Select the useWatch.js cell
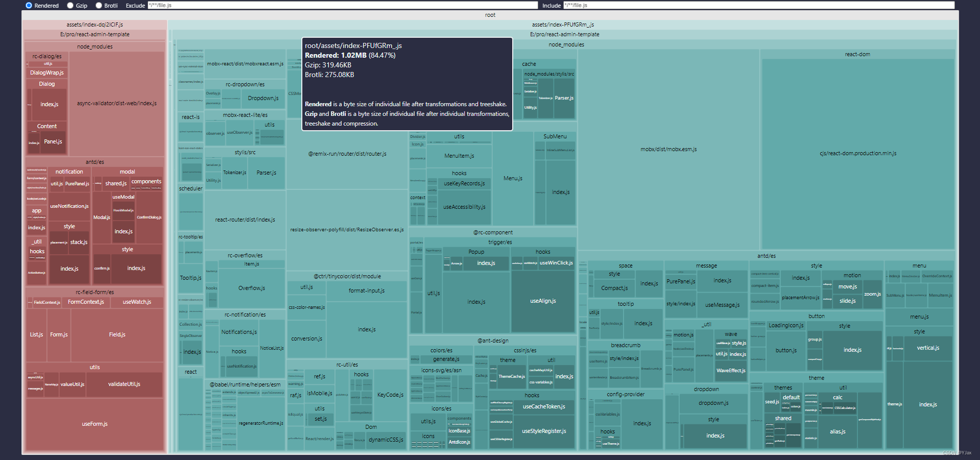 [137, 302]
